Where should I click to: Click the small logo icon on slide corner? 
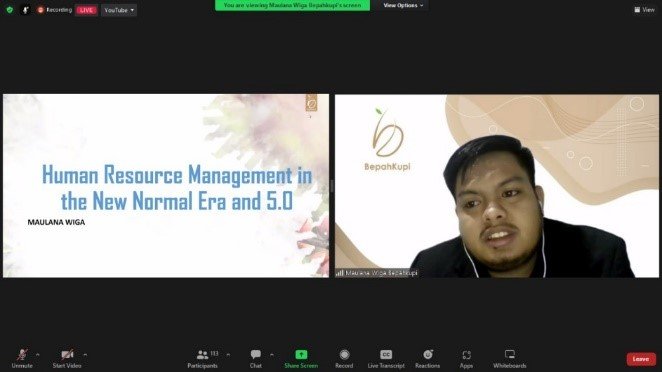(312, 103)
